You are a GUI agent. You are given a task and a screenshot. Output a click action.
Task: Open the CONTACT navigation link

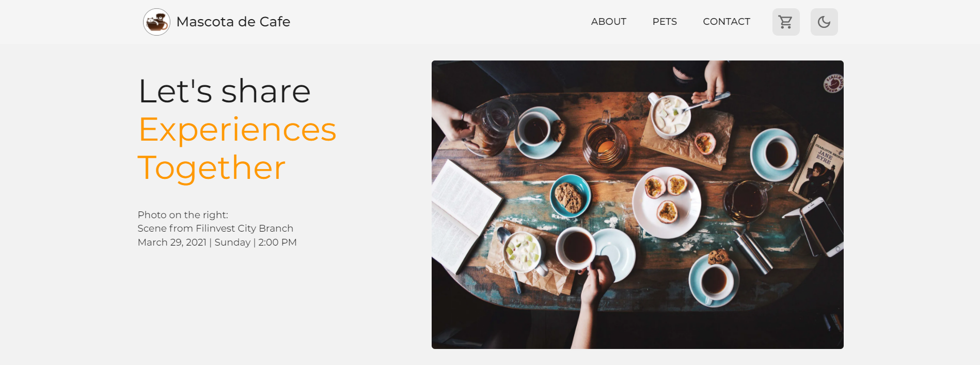tap(726, 22)
